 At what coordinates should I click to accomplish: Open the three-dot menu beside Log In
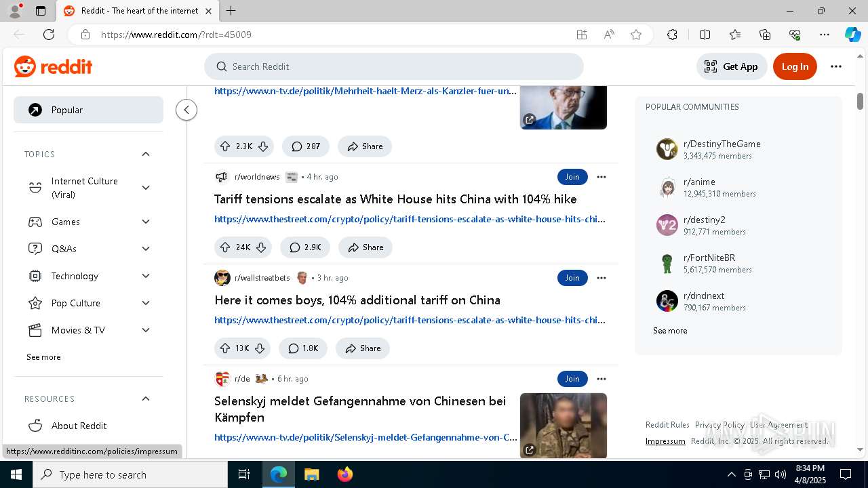[836, 66]
